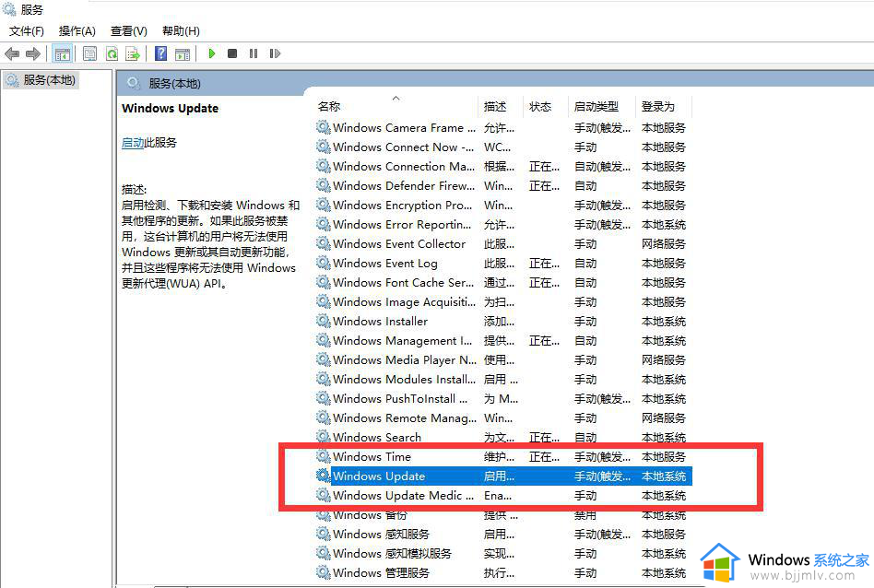
Task: Click gear icon of Windows Connection Manager row
Action: (324, 166)
